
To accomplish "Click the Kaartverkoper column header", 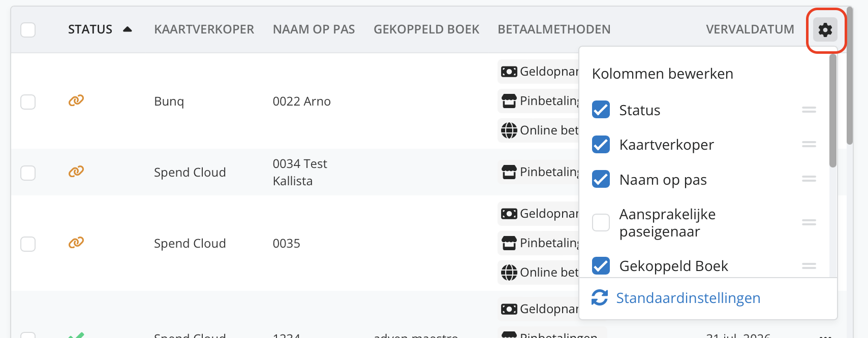I will [204, 29].
